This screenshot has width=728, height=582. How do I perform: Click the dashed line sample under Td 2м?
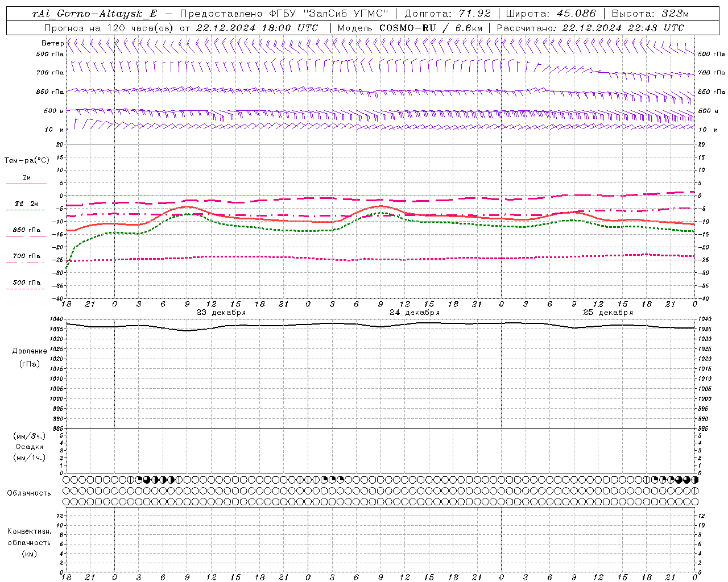pyautogui.click(x=26, y=210)
